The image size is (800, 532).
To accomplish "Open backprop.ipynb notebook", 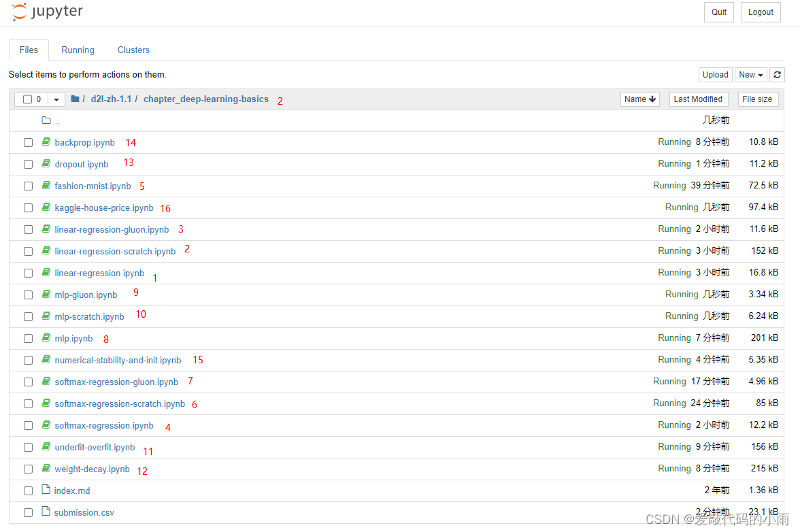I will coord(84,142).
